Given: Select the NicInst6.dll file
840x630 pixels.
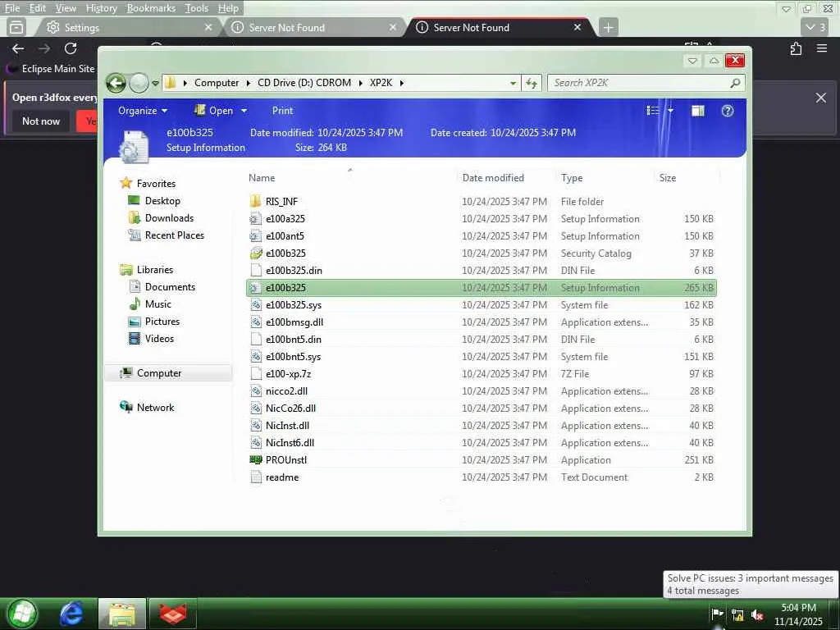Looking at the screenshot, I should tap(290, 442).
